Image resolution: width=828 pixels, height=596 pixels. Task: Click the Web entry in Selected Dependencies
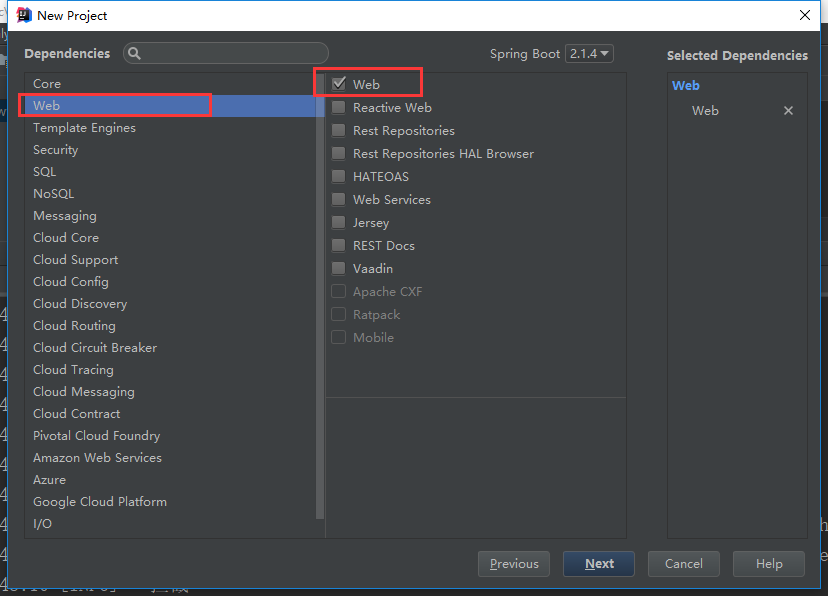pyautogui.click(x=705, y=111)
